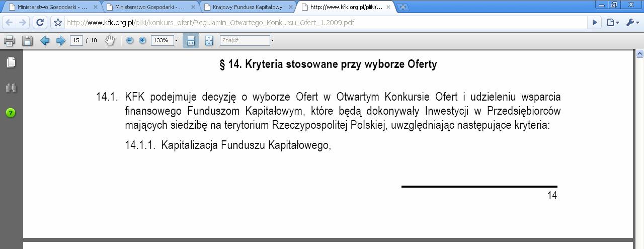Bookmark this page with the star

(x=57, y=23)
